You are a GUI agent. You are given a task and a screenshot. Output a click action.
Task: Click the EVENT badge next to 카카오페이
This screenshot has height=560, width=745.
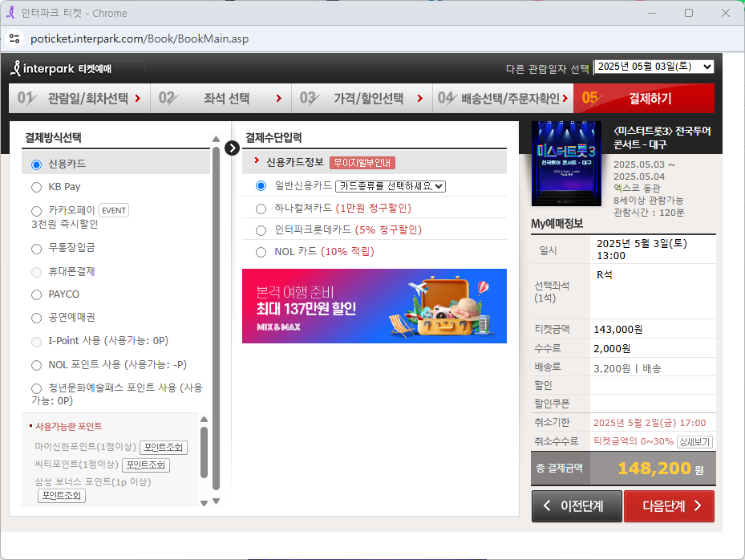pos(114,210)
